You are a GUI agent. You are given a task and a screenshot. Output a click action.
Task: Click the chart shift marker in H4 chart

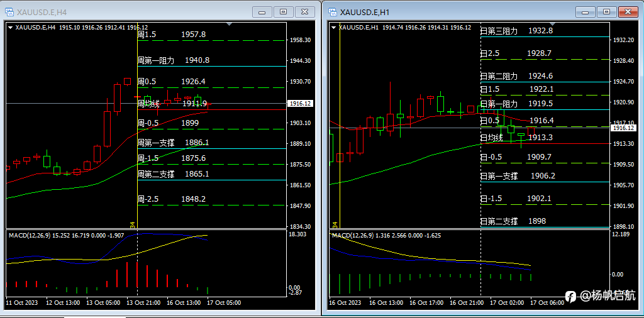230,25
